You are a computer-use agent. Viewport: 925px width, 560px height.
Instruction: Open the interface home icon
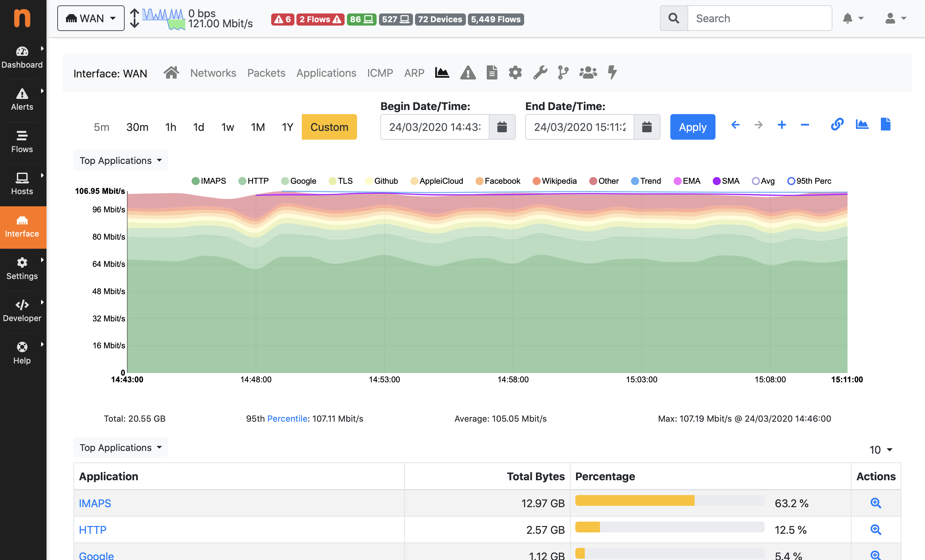click(171, 73)
